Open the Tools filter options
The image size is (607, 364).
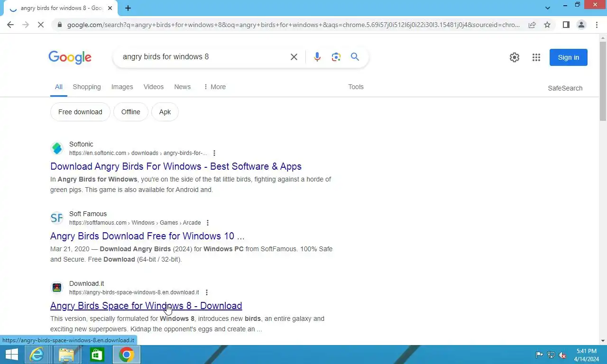tap(356, 87)
